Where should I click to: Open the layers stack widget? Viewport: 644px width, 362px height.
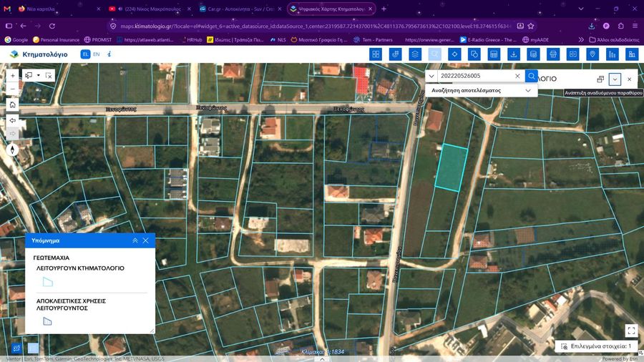[415, 54]
